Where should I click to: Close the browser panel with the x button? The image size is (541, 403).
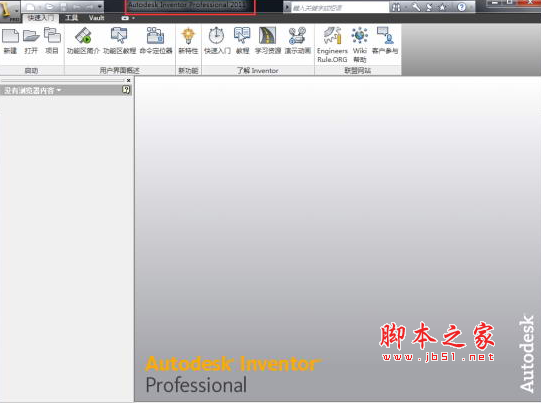[x=128, y=80]
